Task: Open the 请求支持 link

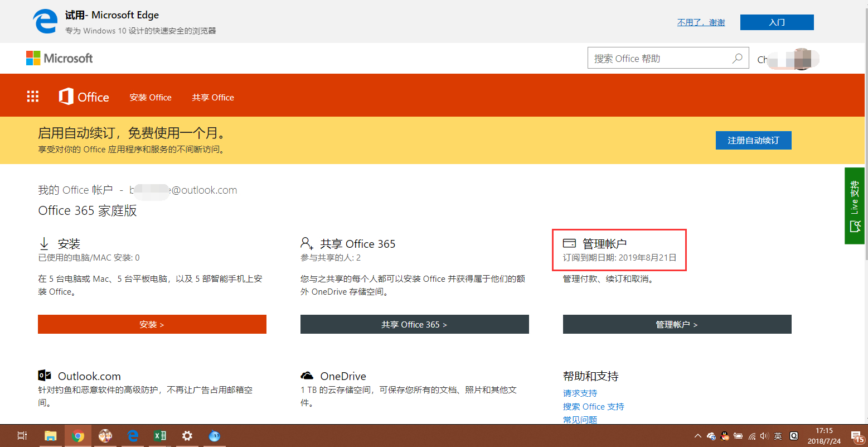Action: click(x=580, y=393)
